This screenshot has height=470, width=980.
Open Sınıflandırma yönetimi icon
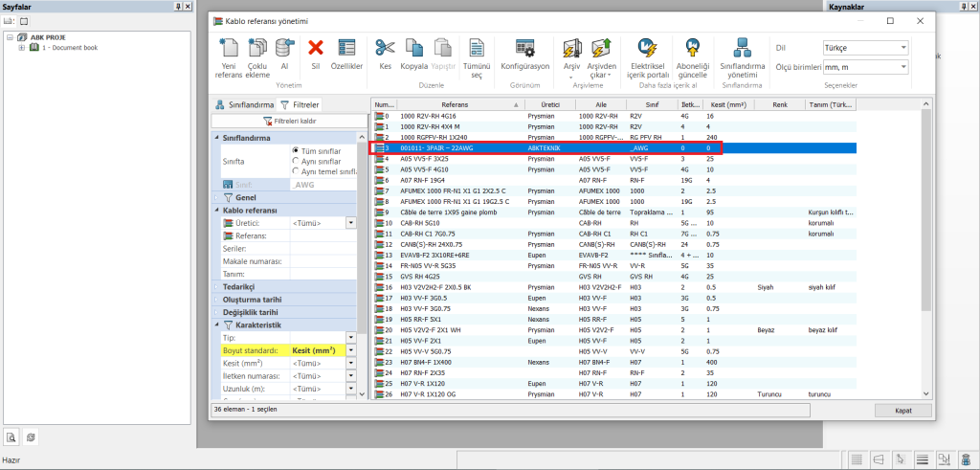click(x=743, y=48)
